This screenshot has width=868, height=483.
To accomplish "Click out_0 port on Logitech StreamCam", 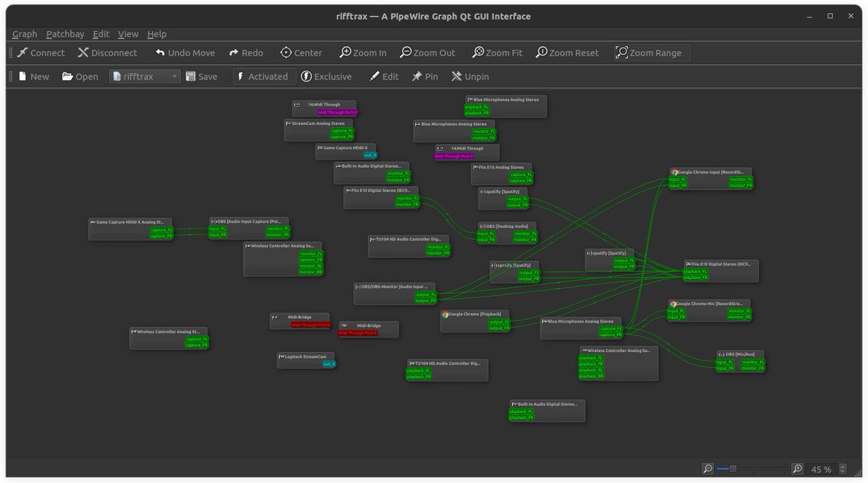I will tap(329, 364).
